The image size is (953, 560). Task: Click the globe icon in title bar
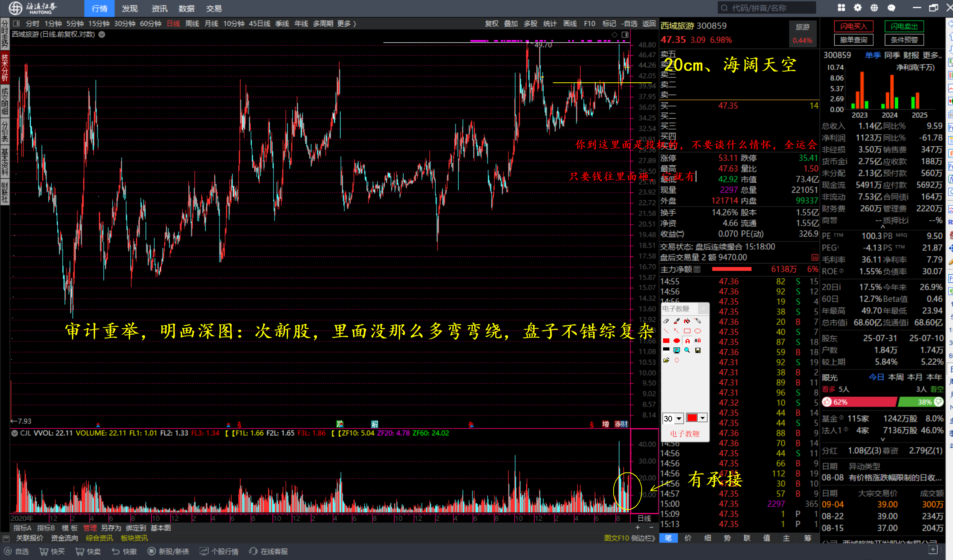[874, 7]
